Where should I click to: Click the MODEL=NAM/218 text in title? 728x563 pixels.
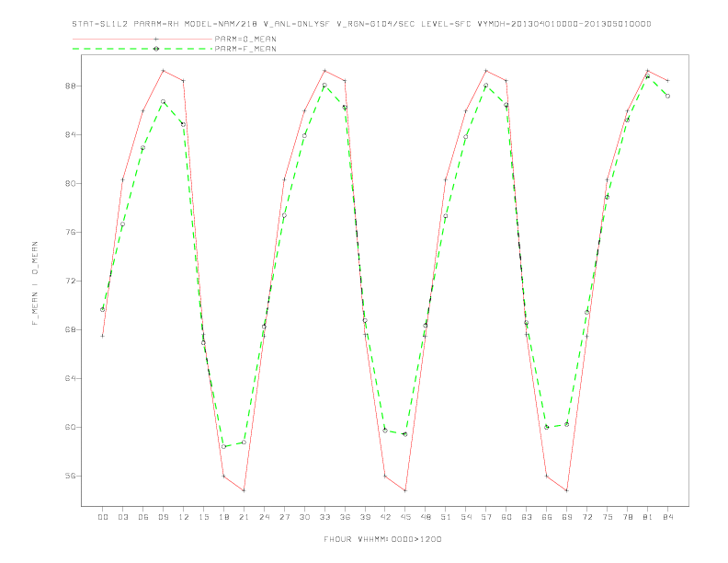point(221,24)
